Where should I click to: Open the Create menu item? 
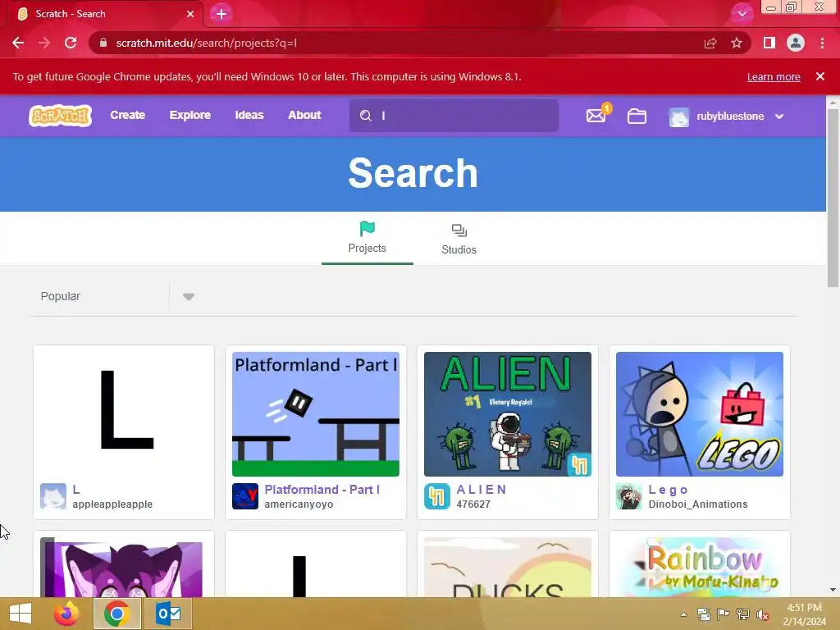coord(127,115)
